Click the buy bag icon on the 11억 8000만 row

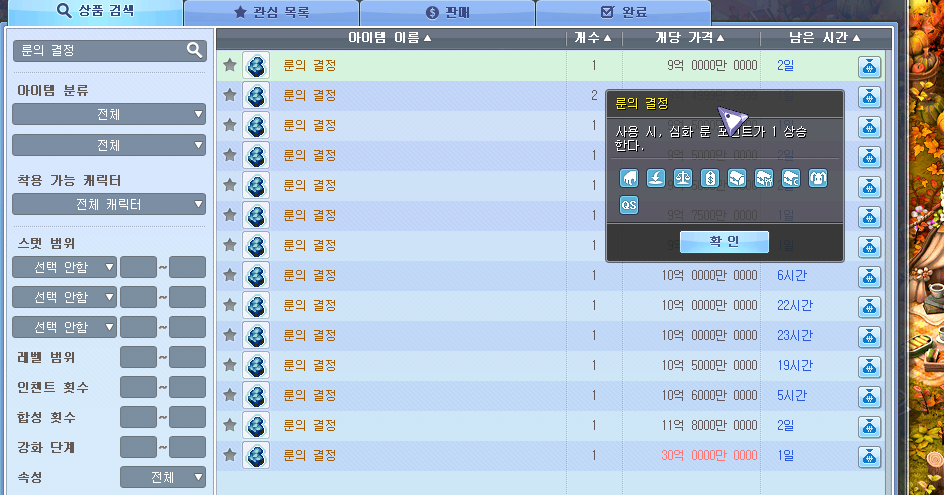point(869,427)
